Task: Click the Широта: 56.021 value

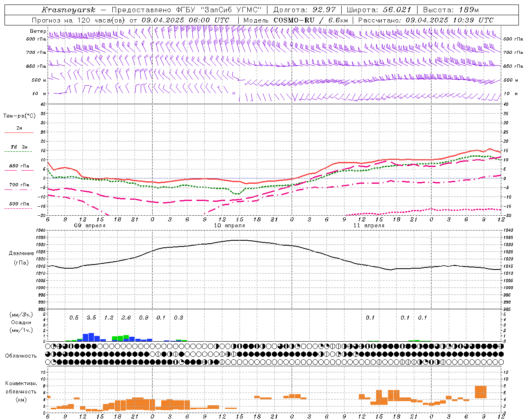Action: pos(379,10)
